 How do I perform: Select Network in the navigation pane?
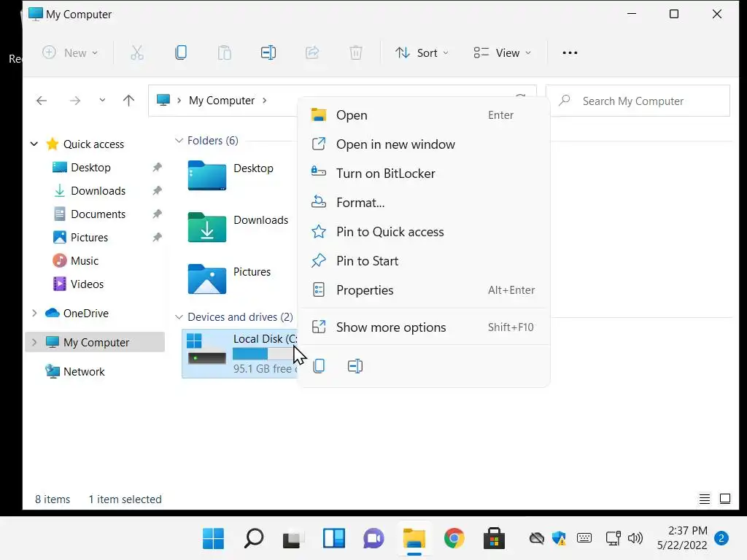[x=84, y=371]
